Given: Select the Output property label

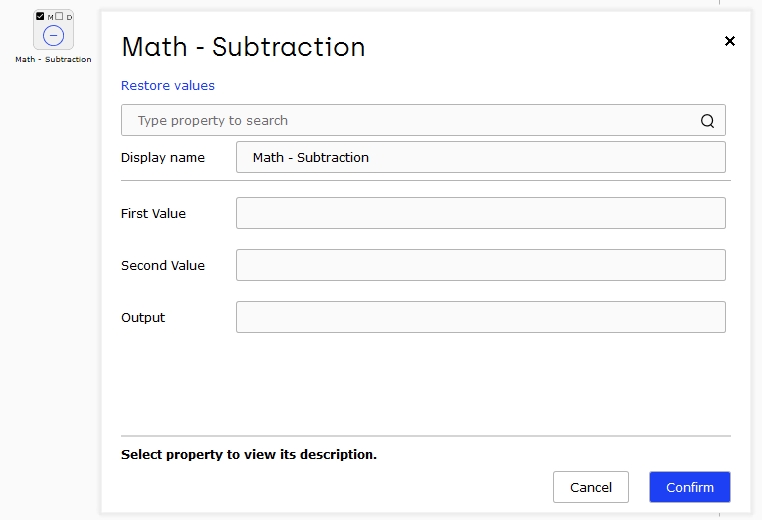Looking at the screenshot, I should (143, 317).
